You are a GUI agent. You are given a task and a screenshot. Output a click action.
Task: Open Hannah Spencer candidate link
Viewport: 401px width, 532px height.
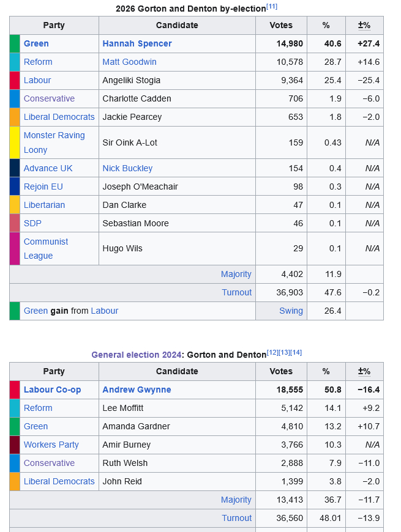pos(137,43)
